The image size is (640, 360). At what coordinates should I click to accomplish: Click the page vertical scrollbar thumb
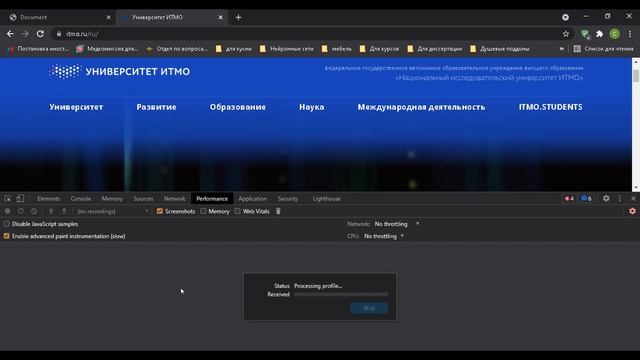click(x=636, y=76)
